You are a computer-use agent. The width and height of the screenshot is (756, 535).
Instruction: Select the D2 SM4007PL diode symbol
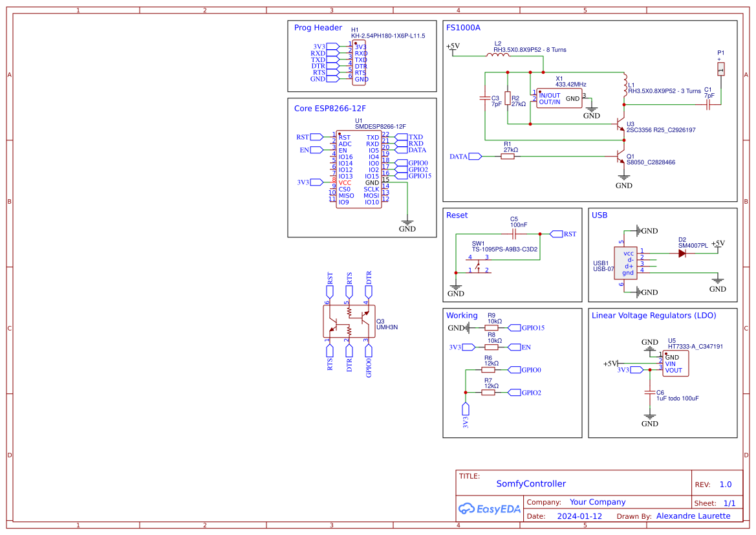click(x=682, y=254)
